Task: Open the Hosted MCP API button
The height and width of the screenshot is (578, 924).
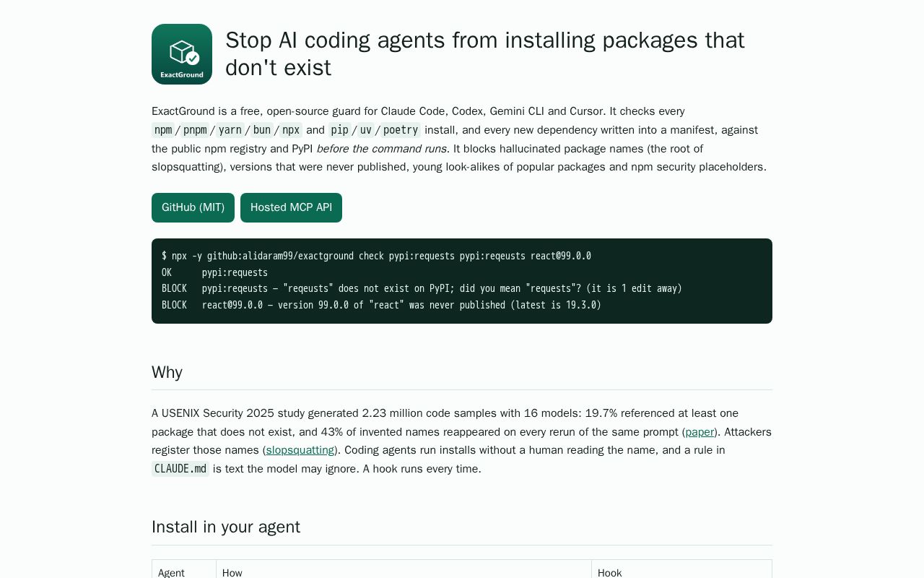Action: point(291,207)
